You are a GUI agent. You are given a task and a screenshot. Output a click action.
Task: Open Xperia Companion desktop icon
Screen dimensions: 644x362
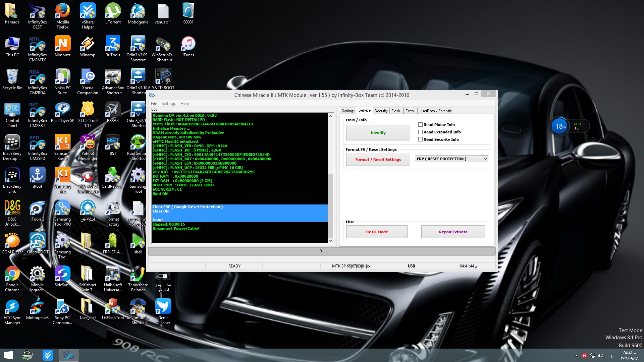pyautogui.click(x=88, y=81)
